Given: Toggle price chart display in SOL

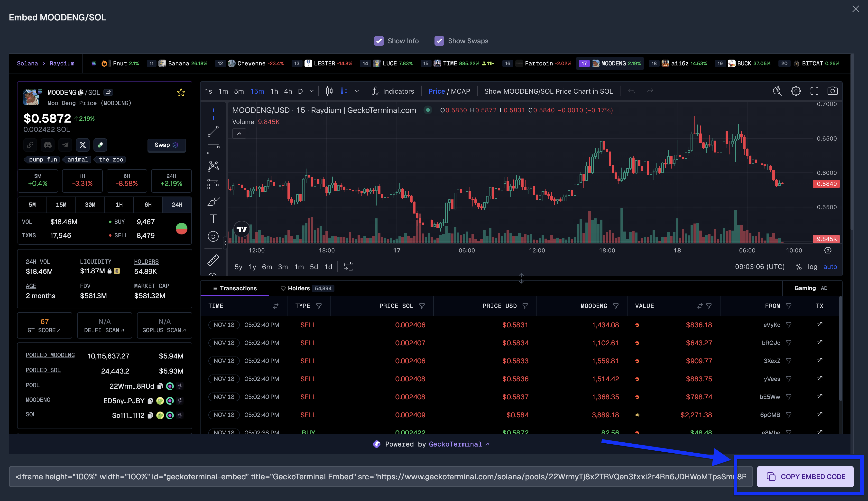Looking at the screenshot, I should 548,91.
